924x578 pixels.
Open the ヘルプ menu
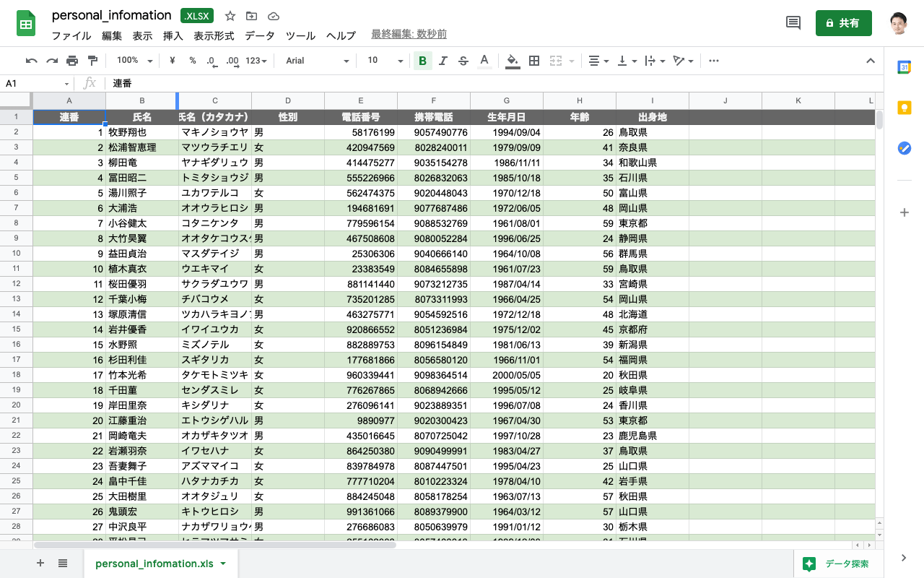341,35
